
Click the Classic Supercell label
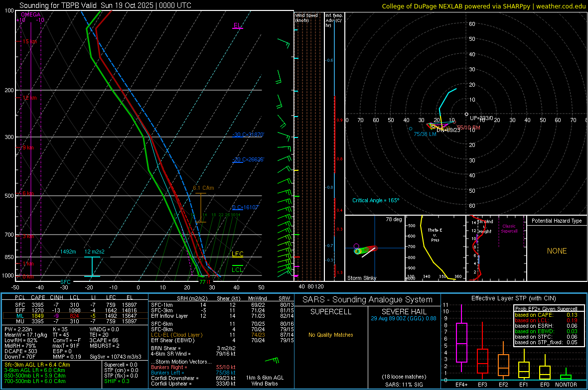tap(509, 229)
